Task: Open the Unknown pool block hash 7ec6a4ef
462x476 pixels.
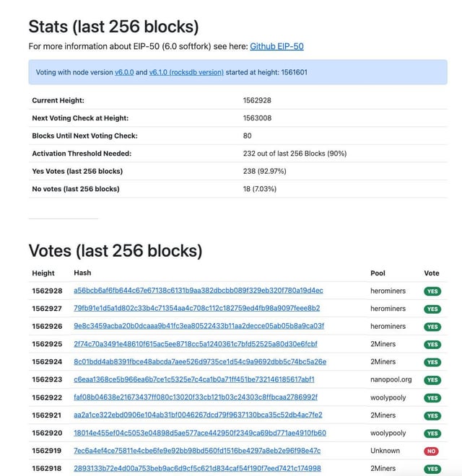Action: pos(197,451)
